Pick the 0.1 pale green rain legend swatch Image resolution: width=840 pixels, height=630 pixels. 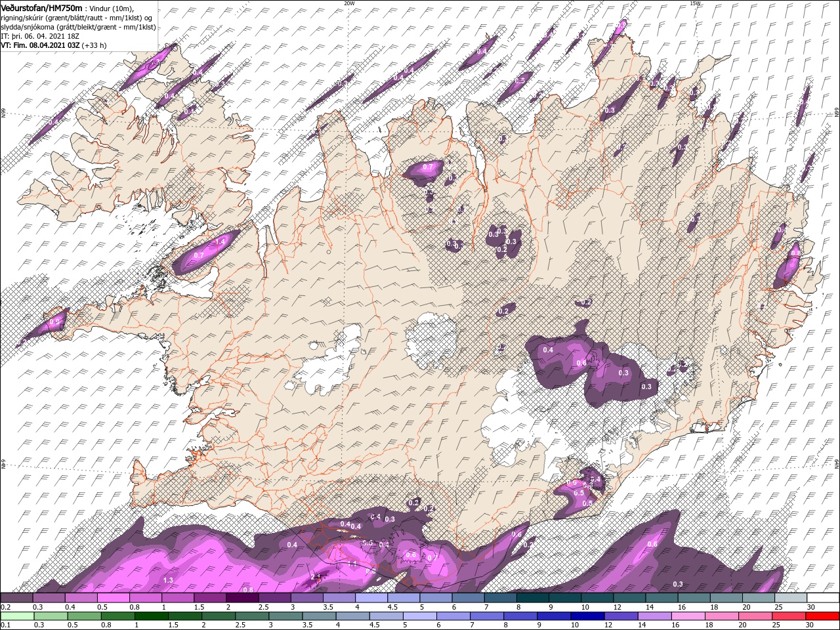point(17,616)
